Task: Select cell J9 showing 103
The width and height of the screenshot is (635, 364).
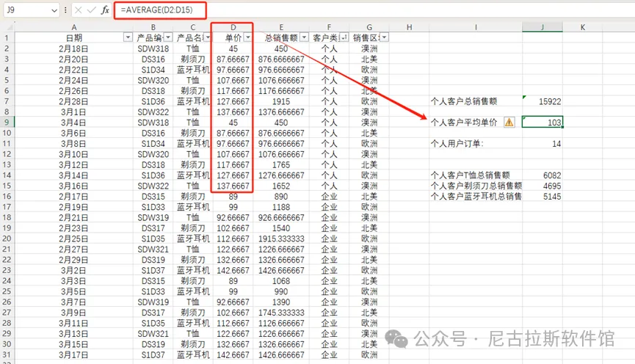Action: point(543,123)
